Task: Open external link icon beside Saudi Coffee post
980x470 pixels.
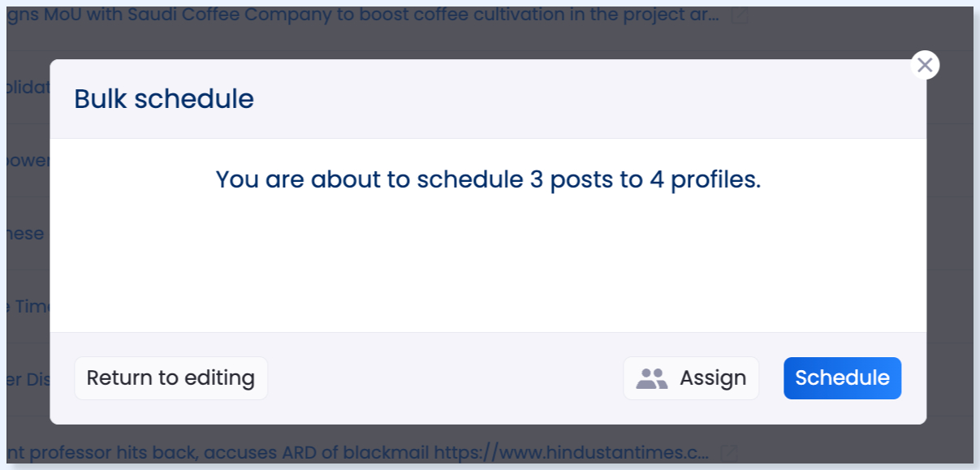Action: [739, 15]
